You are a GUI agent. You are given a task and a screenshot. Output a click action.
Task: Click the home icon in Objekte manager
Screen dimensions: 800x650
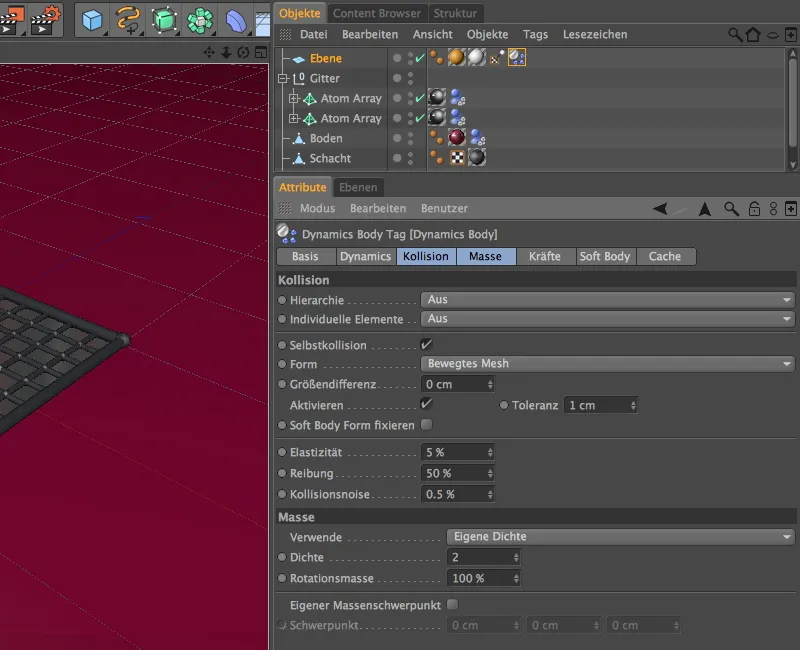(753, 35)
